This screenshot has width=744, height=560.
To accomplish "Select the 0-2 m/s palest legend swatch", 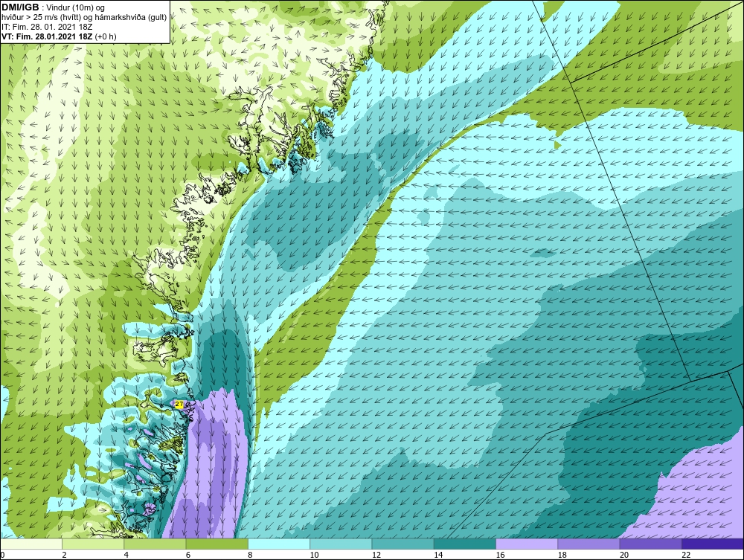I will (x=31, y=544).
